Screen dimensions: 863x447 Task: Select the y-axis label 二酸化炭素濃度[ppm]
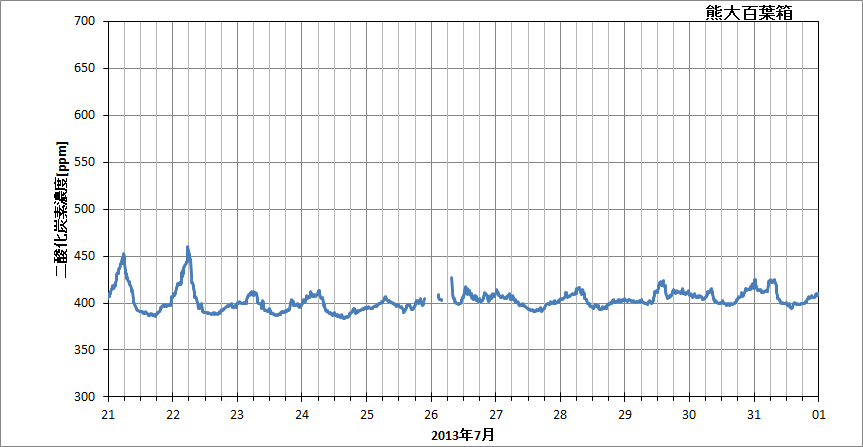click(61, 209)
